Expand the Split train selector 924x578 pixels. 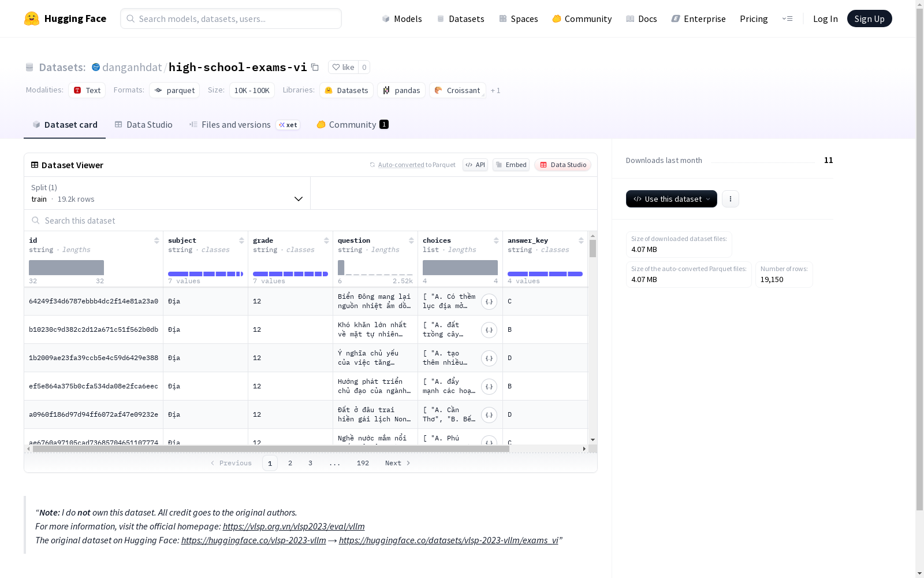click(x=167, y=193)
